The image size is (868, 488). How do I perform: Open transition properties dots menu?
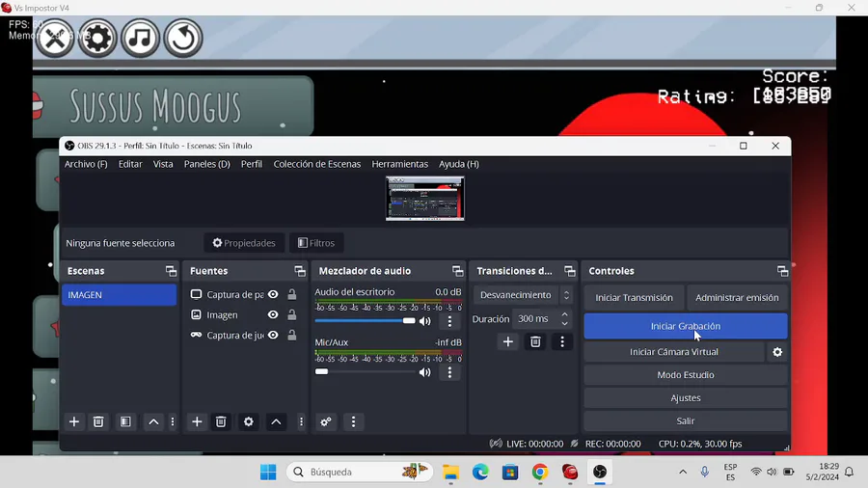562,342
